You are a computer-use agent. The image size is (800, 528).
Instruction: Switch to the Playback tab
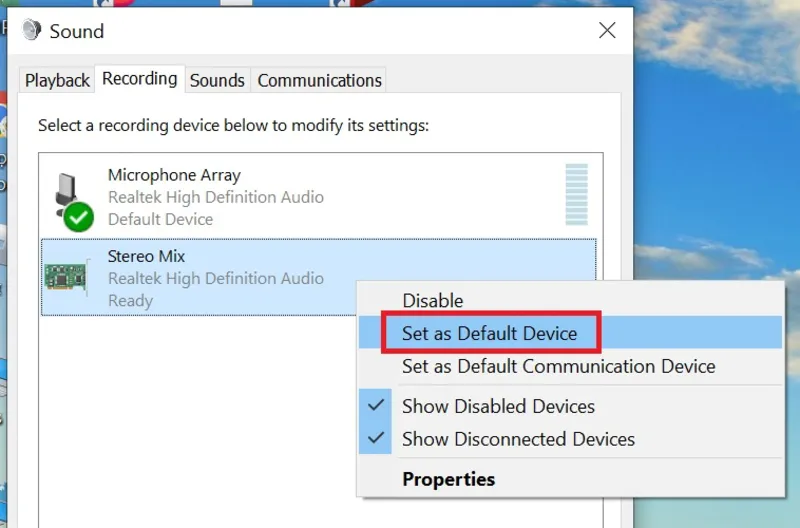(x=57, y=80)
